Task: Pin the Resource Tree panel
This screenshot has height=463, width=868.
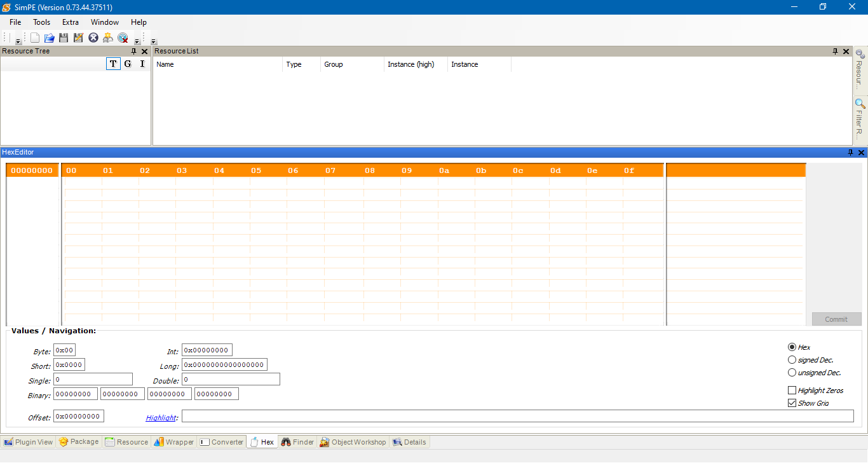Action: coord(133,52)
